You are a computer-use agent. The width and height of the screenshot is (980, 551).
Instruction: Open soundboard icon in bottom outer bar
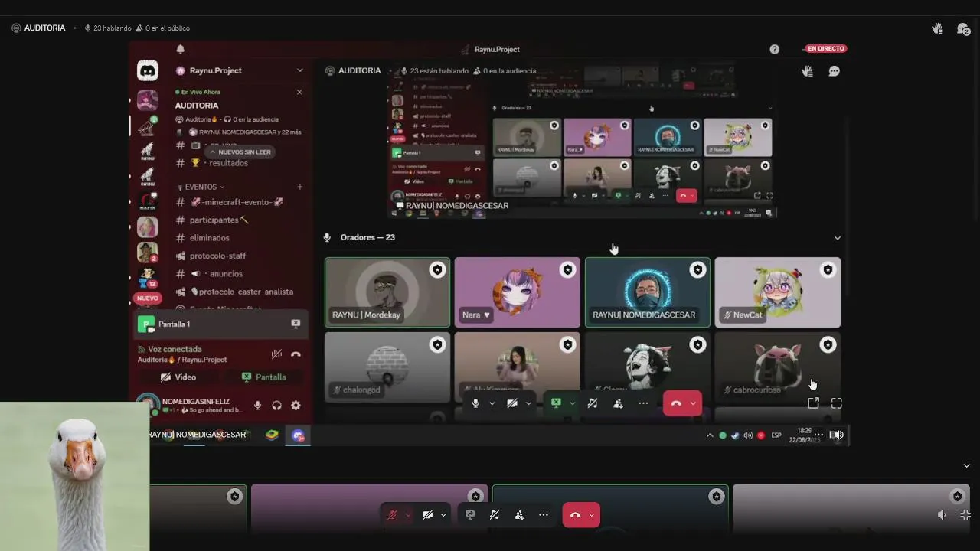pyautogui.click(x=495, y=515)
